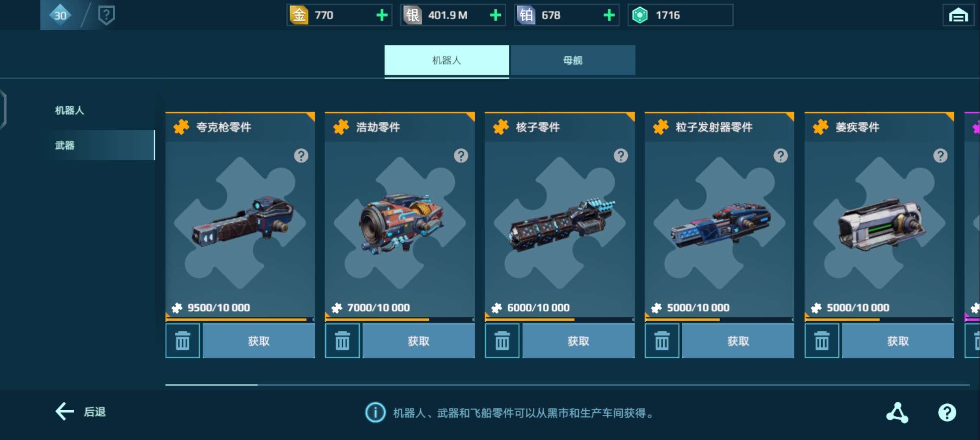Tap trash icon under 夸克枪零件 card
The width and height of the screenshot is (980, 440).
tap(182, 341)
